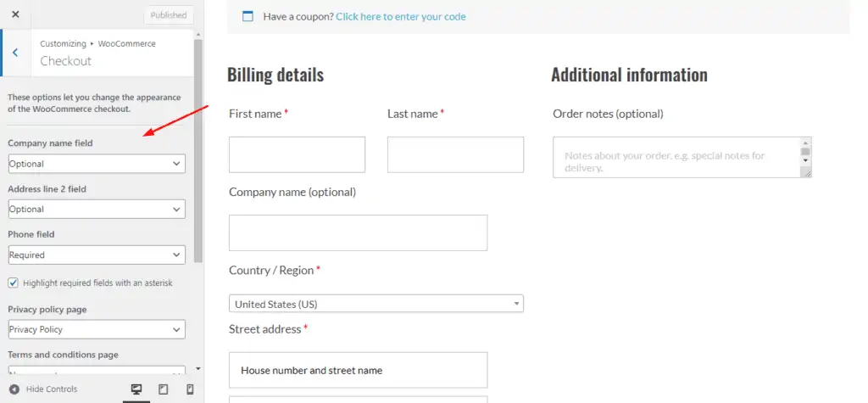Open the 'Click here to enter your code' link

tap(400, 16)
